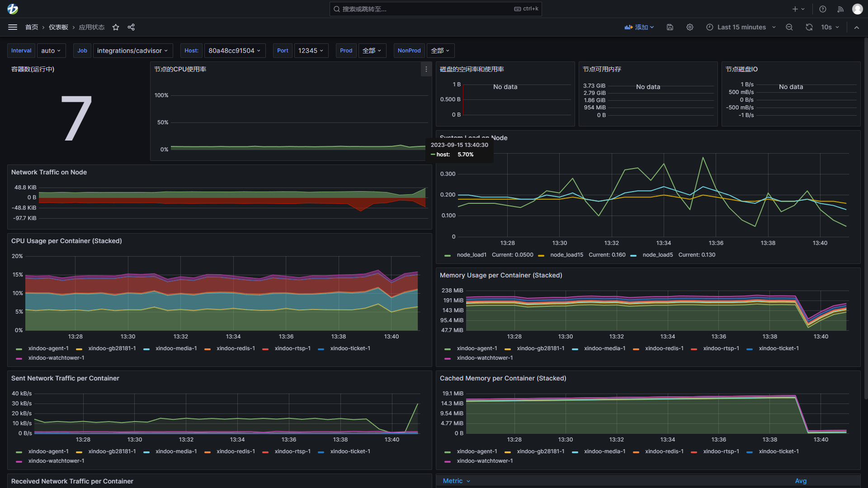
Task: Toggle xindoo-redis-1 in Memory Usage legend
Action: pos(664,348)
